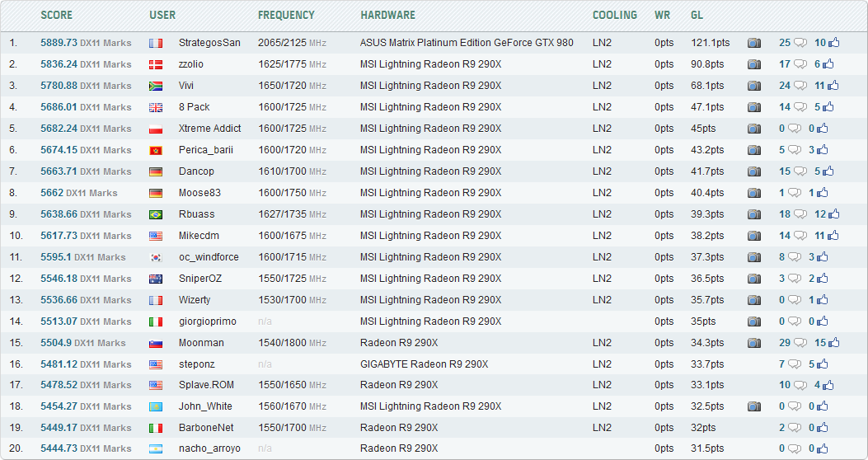Open camera icon for Perica_barii submission
The height and width of the screenshot is (460, 868).
[754, 150]
